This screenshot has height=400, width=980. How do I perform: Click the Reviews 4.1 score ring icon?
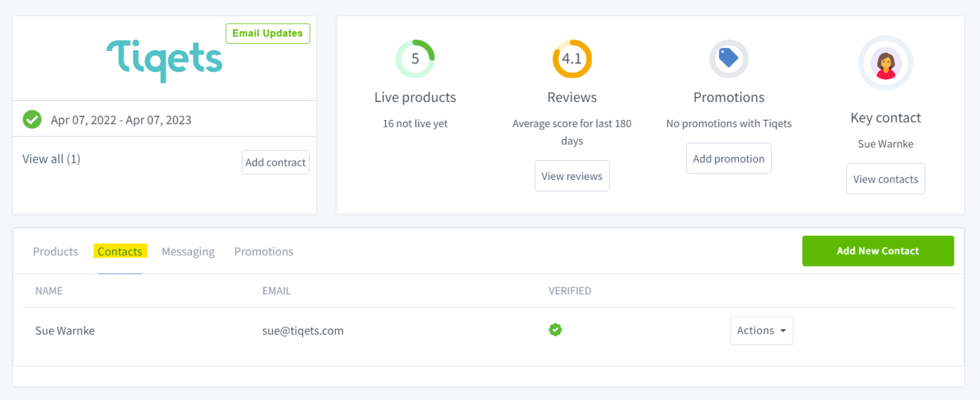[572, 59]
